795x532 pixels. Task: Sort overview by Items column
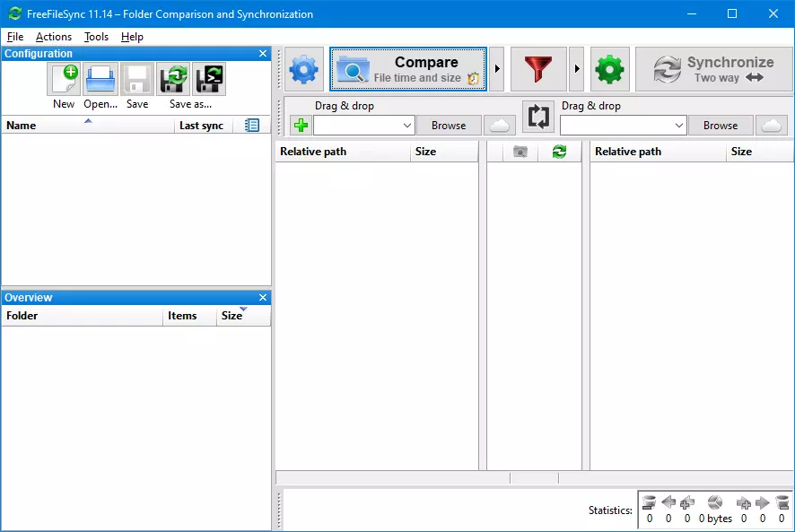(189, 316)
